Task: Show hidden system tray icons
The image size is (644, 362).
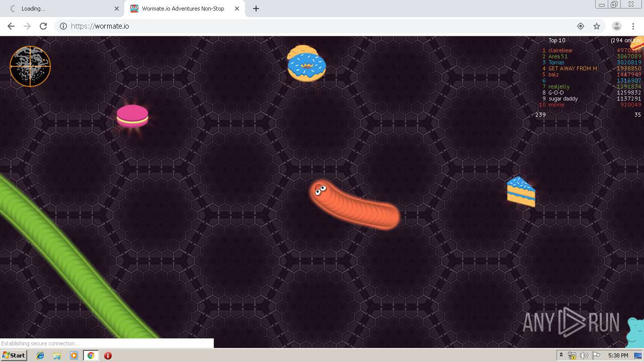Action: (x=561, y=355)
